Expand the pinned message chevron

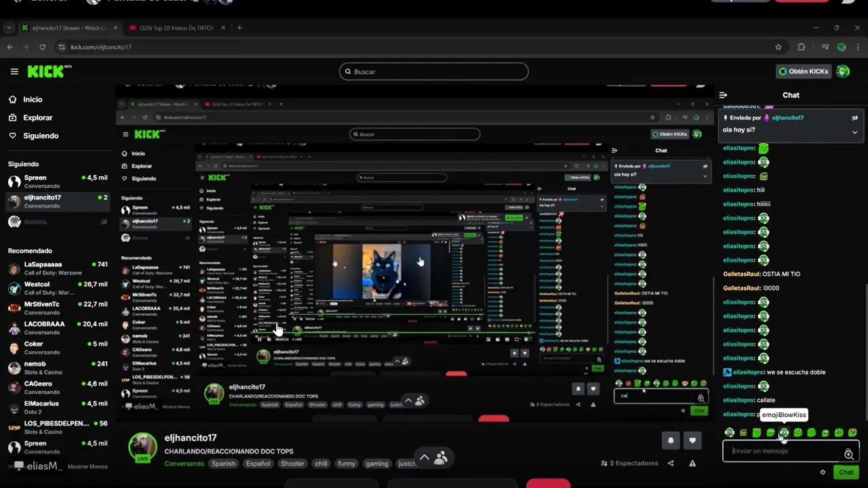tap(854, 132)
